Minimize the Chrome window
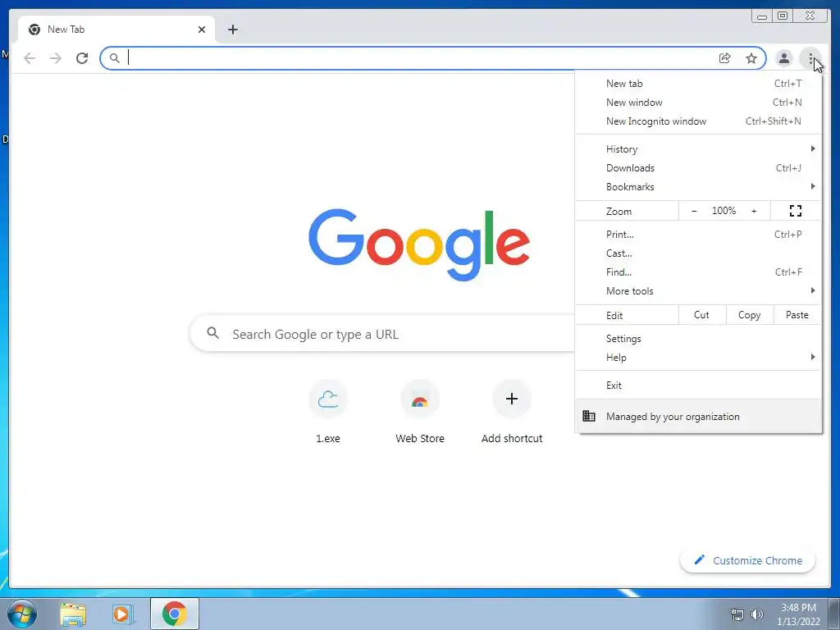Image resolution: width=840 pixels, height=630 pixels. 761,16
